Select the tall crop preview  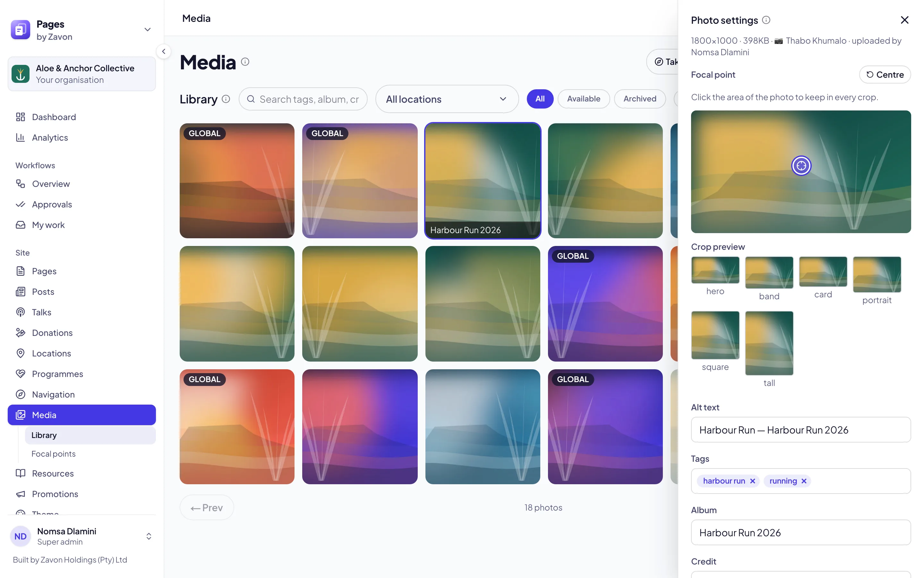tap(769, 343)
